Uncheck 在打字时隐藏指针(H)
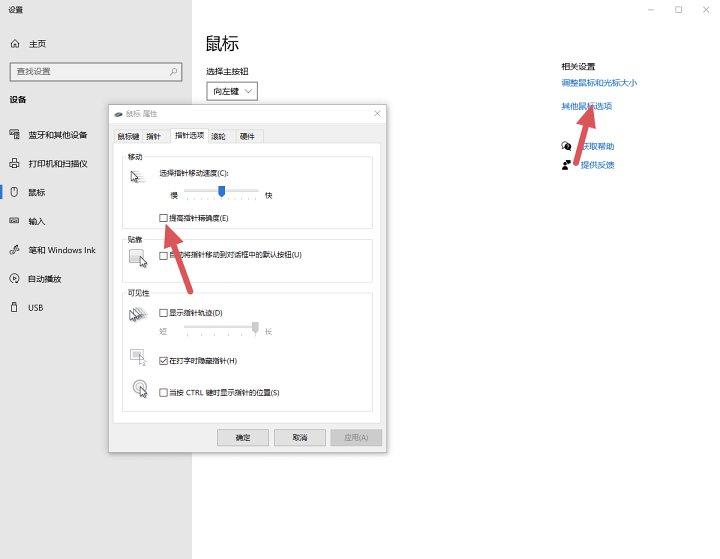The image size is (720, 559). 163,361
